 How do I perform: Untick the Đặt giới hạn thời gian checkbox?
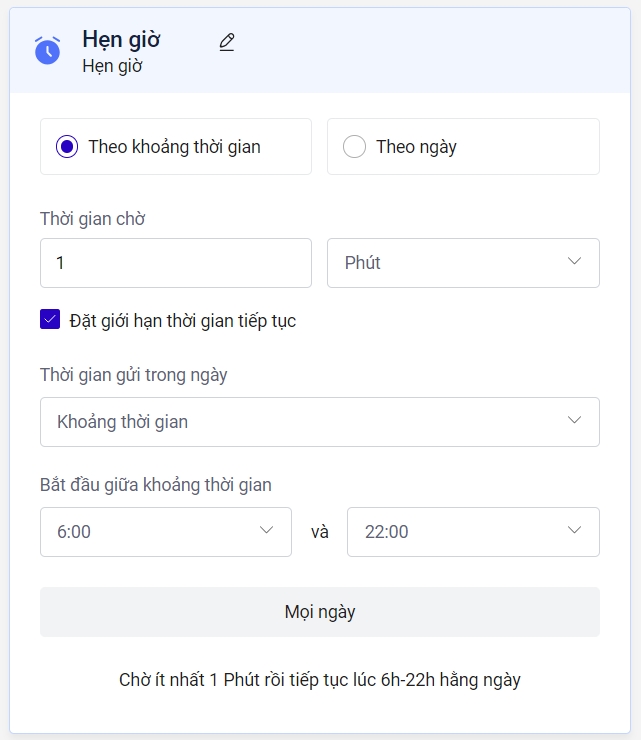(50, 320)
